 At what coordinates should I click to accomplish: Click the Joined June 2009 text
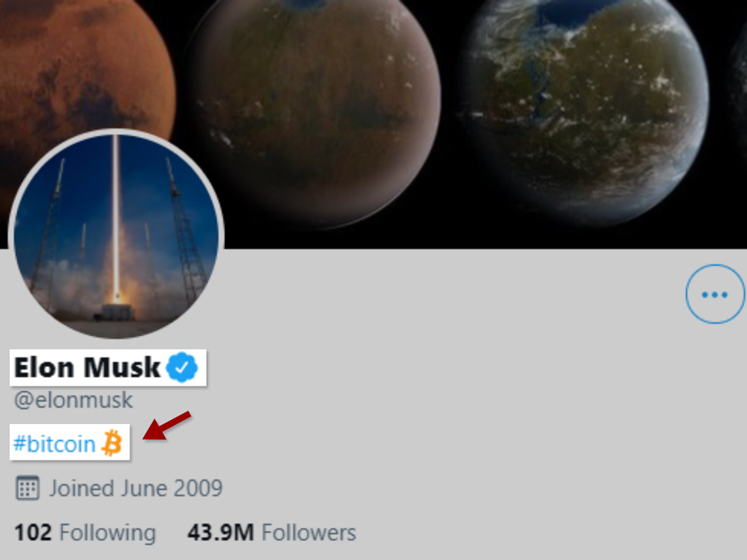pos(136,488)
